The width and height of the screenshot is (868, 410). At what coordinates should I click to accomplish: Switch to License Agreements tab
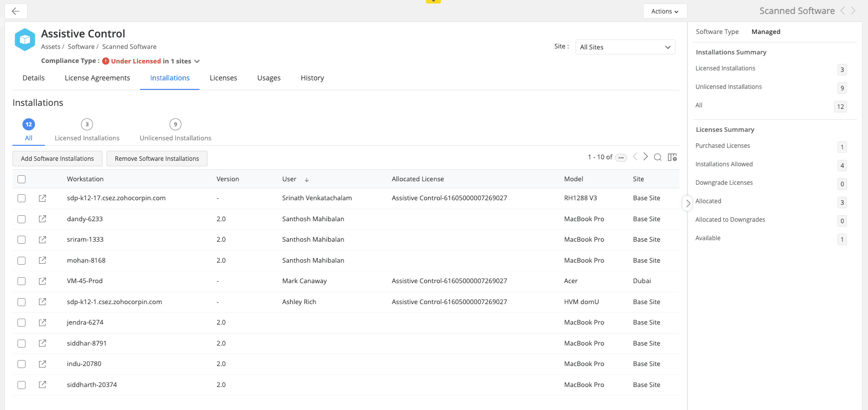point(97,78)
